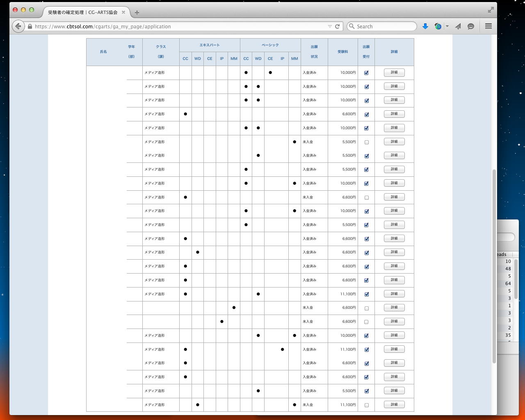Open the address bar history dropdown arrow
The image size is (525, 420).
click(x=330, y=26)
